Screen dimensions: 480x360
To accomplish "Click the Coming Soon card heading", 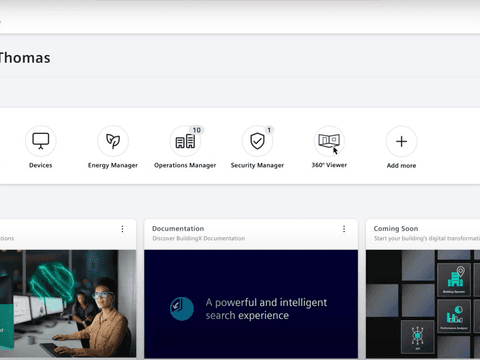I will pos(396,229).
